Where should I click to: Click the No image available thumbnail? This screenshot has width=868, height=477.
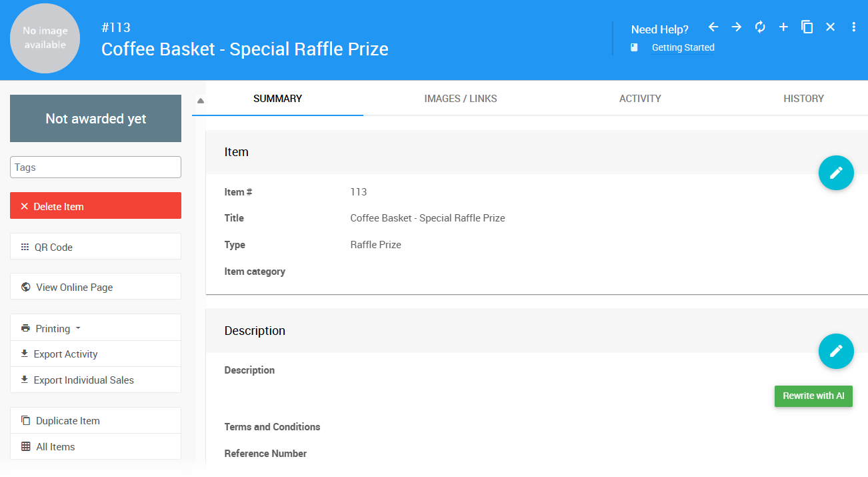[45, 38]
